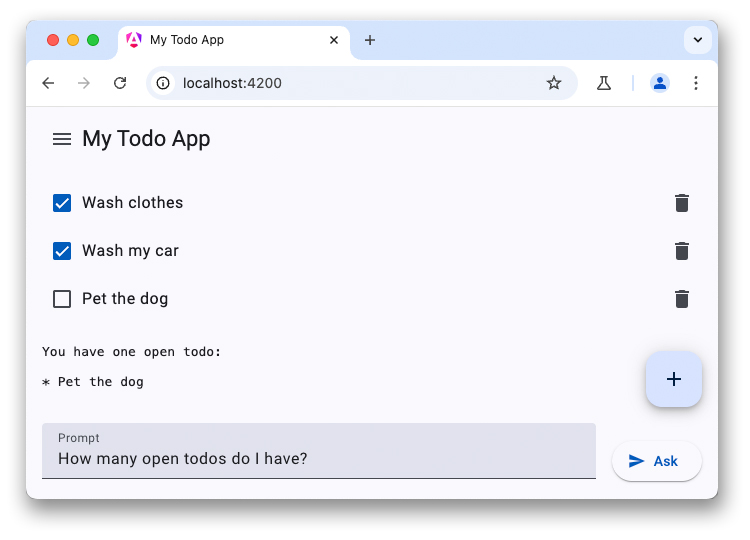The width and height of the screenshot is (750, 540).
Task: Focus the Prompt text field
Action: 318,459
